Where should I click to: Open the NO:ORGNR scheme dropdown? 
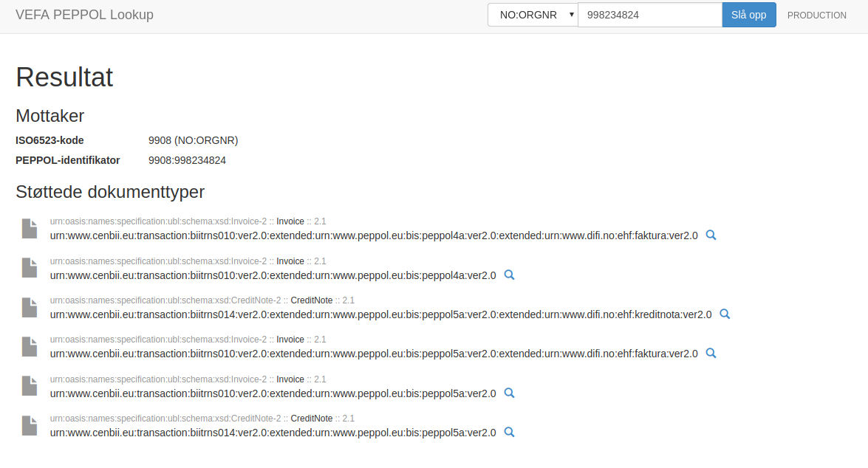coord(533,15)
